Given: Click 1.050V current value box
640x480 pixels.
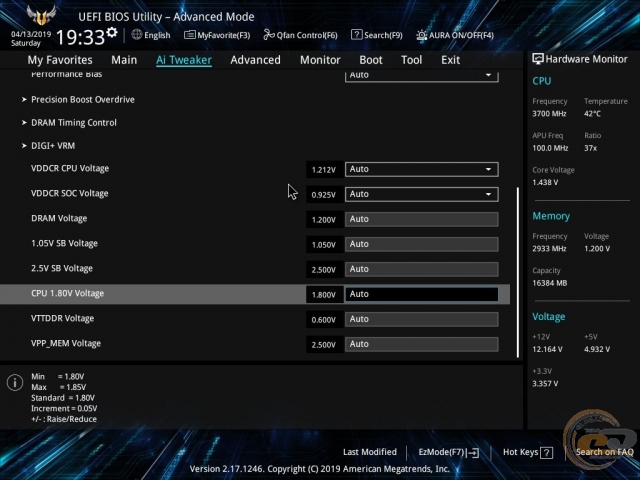Looking at the screenshot, I should pos(324,245).
